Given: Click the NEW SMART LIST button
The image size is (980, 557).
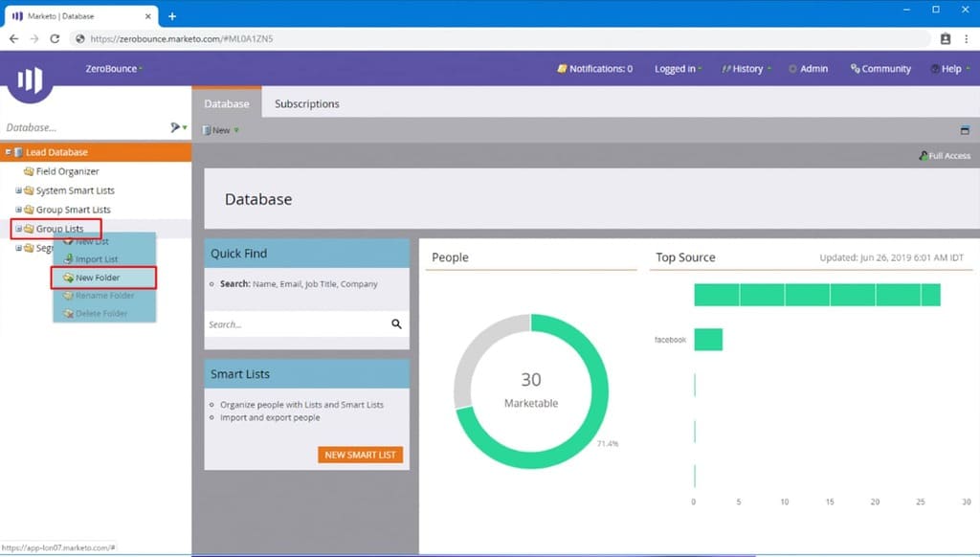Looking at the screenshot, I should pyautogui.click(x=360, y=455).
